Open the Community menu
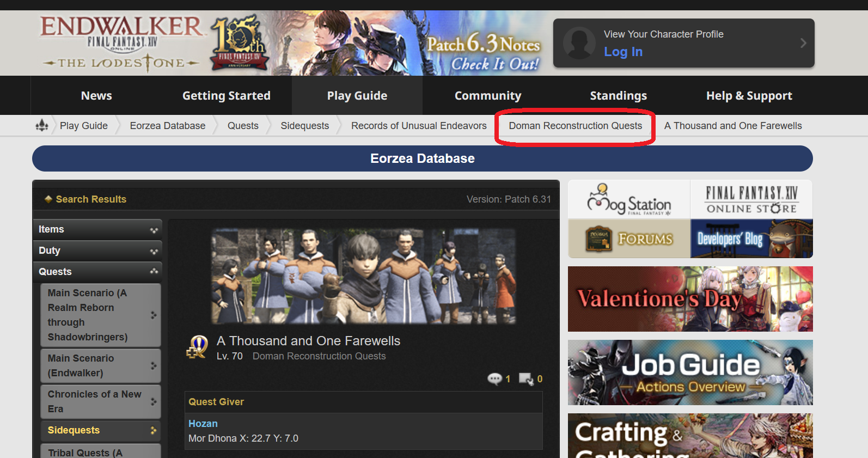The height and width of the screenshot is (458, 868). pos(488,95)
